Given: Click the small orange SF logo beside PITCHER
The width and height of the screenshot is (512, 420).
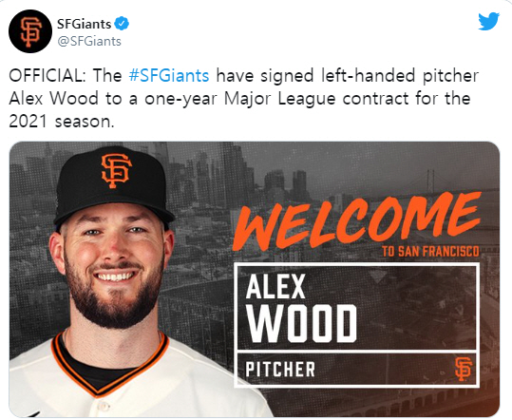Looking at the screenshot, I should click(x=464, y=369).
